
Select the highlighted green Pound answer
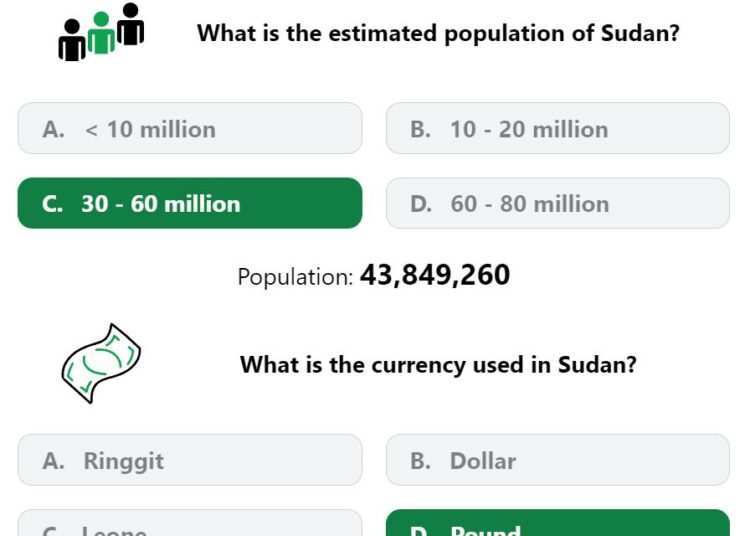(558, 523)
